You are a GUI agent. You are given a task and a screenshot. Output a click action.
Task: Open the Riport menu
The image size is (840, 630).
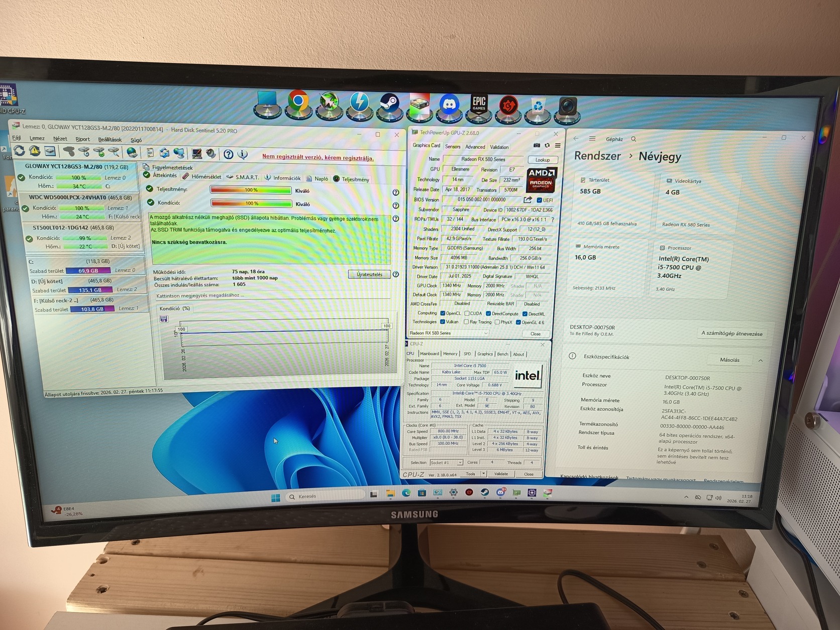click(x=82, y=139)
